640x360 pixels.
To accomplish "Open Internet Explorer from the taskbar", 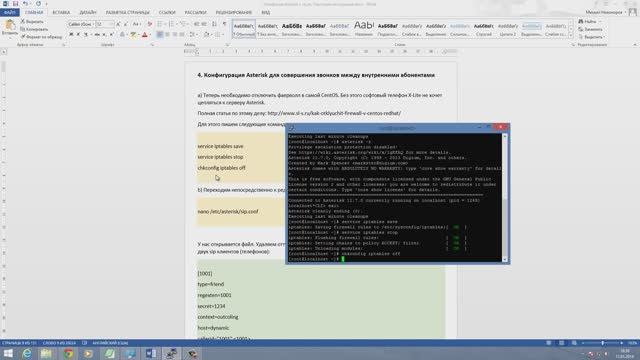I will [27, 353].
